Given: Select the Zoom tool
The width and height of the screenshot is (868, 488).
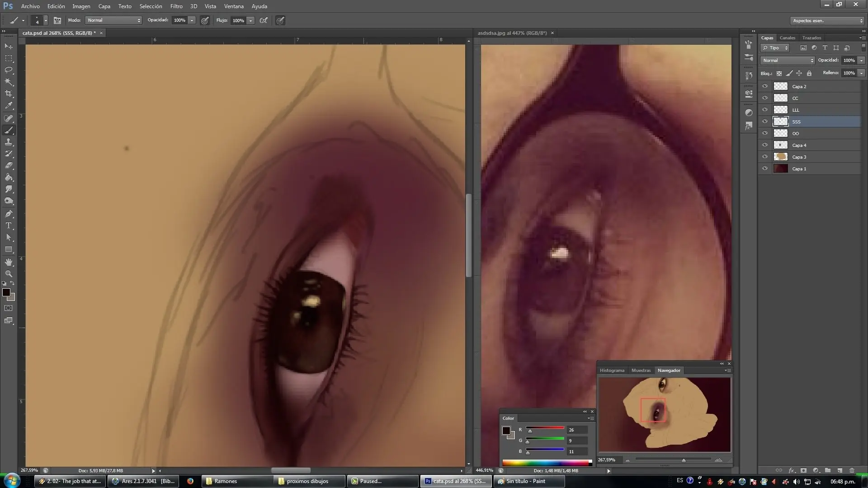Looking at the screenshot, I should 9,274.
